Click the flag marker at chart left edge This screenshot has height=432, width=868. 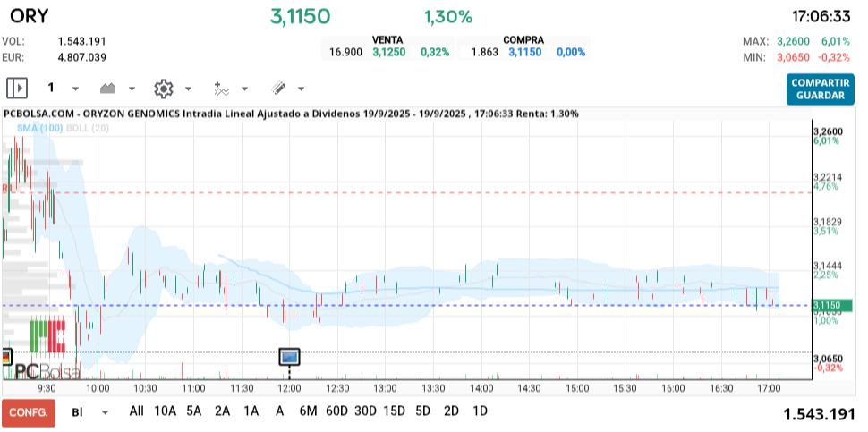6,357
